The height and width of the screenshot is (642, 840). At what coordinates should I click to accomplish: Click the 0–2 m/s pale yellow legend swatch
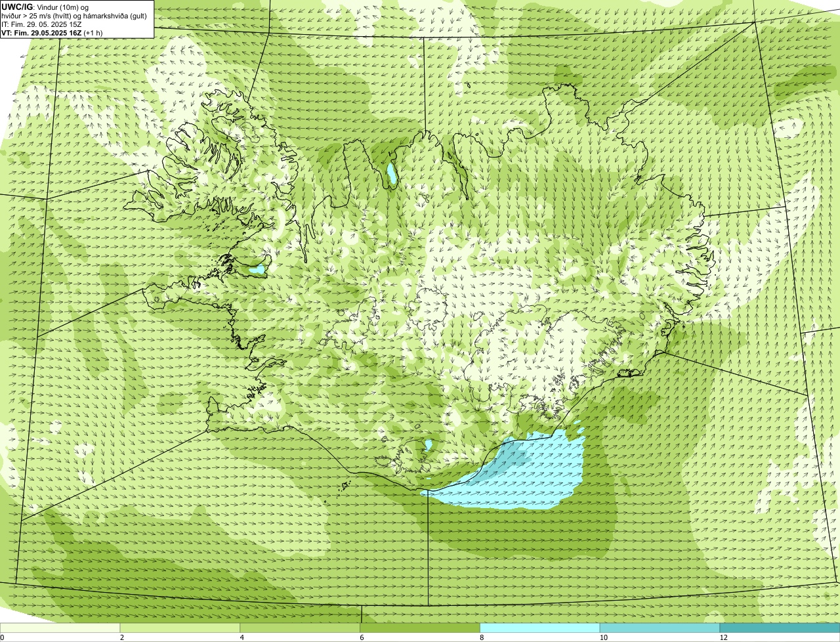coord(60,628)
